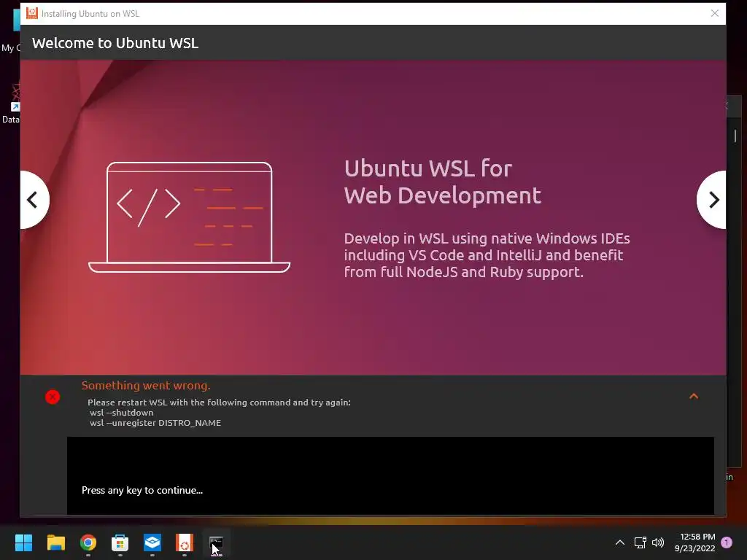Image resolution: width=747 pixels, height=560 pixels.
Task: Switch to the Ubuntu installer taskbar icon
Action: point(185,542)
